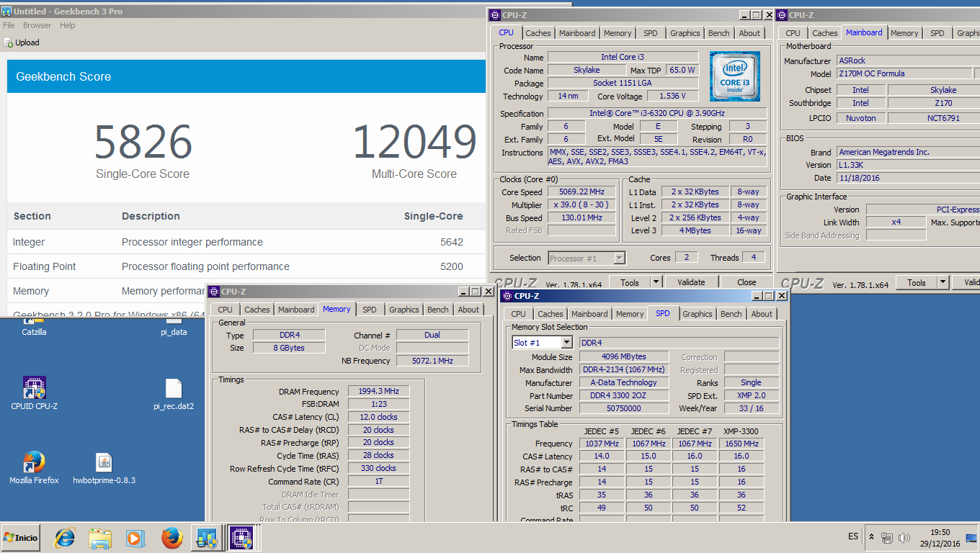Click Core Voltage 1.536 V field
Screen dimensions: 980x553
672,96
